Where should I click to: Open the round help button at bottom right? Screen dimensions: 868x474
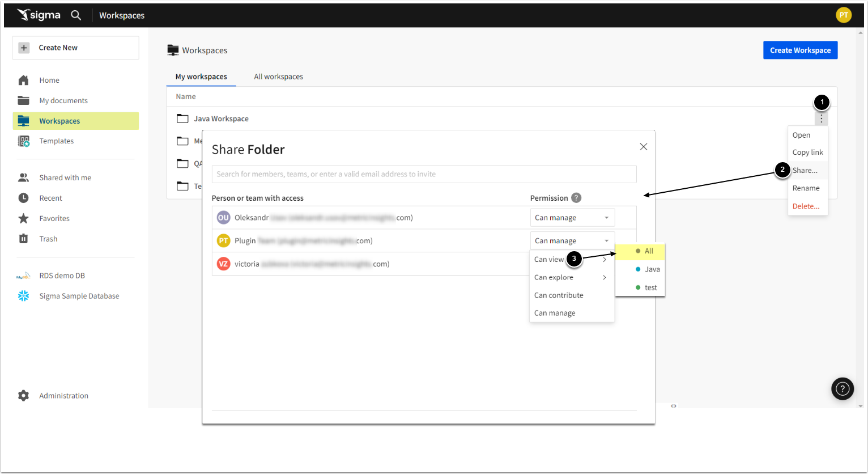click(843, 389)
